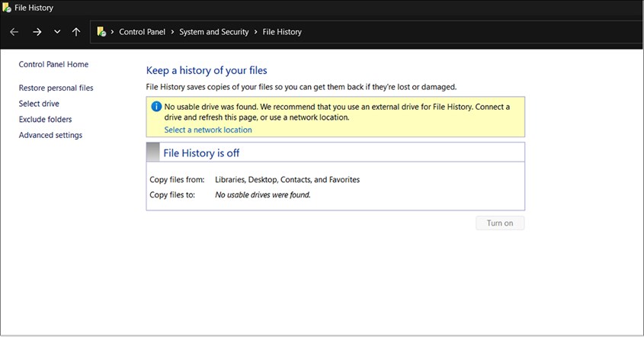Click the gray status indicator beside File History is off
Screen dimensions: 644x337
tap(152, 152)
